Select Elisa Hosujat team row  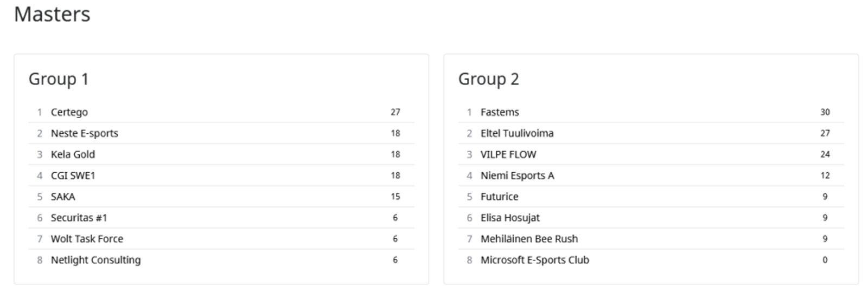click(x=510, y=218)
